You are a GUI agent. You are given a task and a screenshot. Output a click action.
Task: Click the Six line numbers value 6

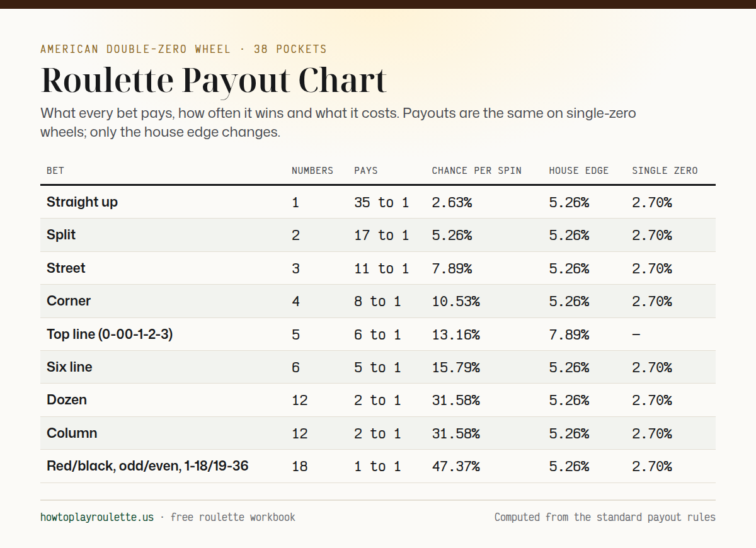(295, 367)
